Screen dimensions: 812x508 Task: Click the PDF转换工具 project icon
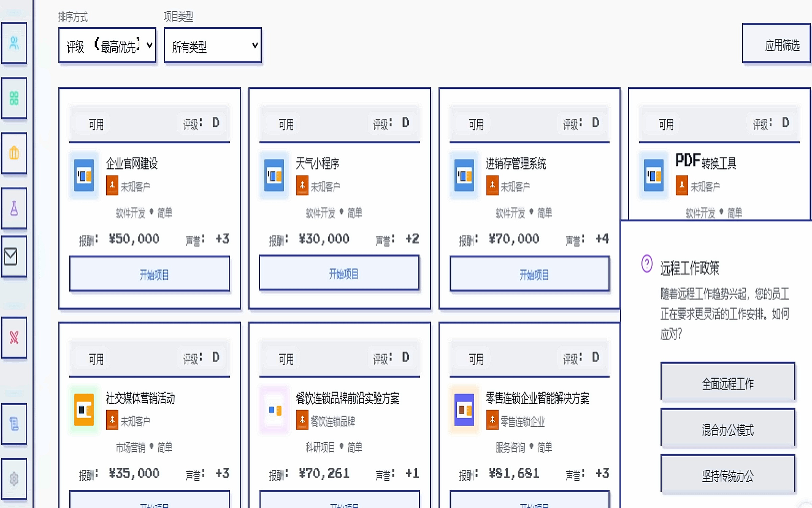point(654,175)
